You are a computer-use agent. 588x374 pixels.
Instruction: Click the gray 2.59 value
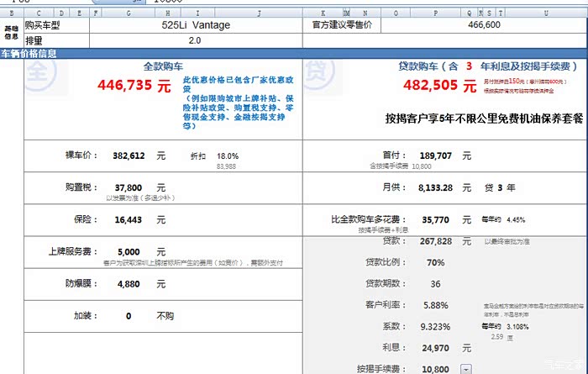tap(497, 337)
